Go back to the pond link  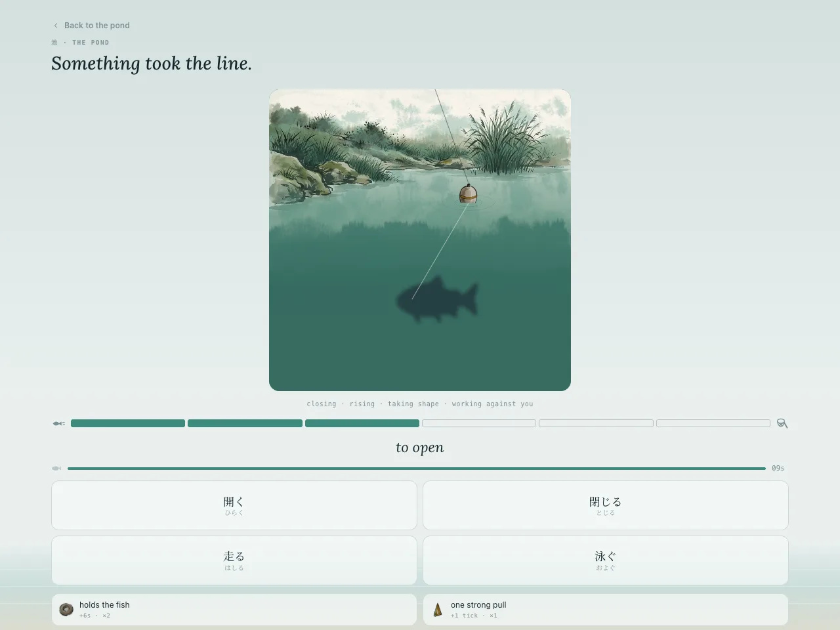[91, 26]
